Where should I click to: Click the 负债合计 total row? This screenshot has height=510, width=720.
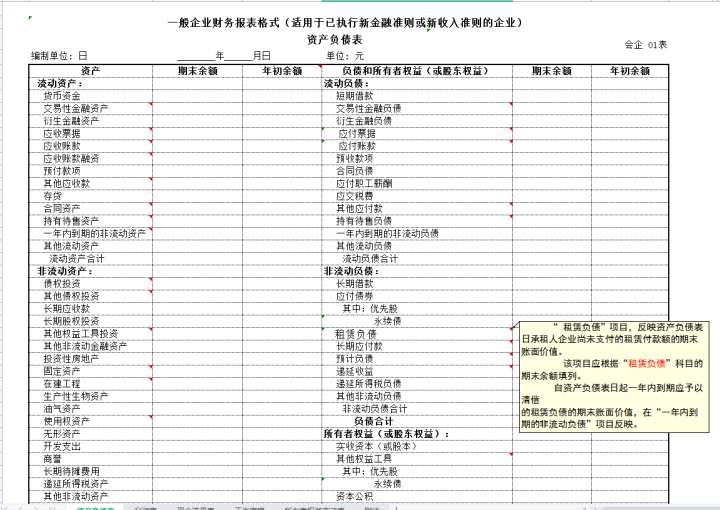click(417, 421)
